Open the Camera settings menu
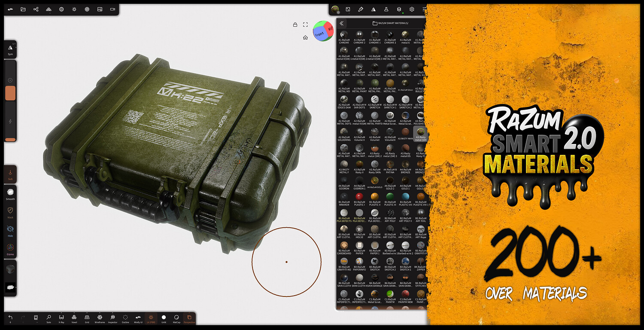This screenshot has height=330, width=644. click(x=112, y=9)
